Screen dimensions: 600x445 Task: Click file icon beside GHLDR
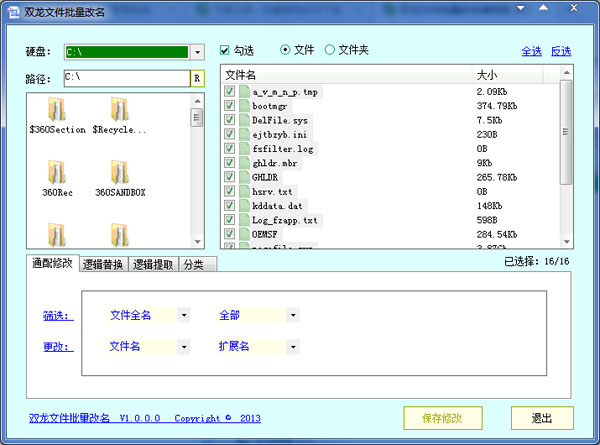tap(245, 177)
